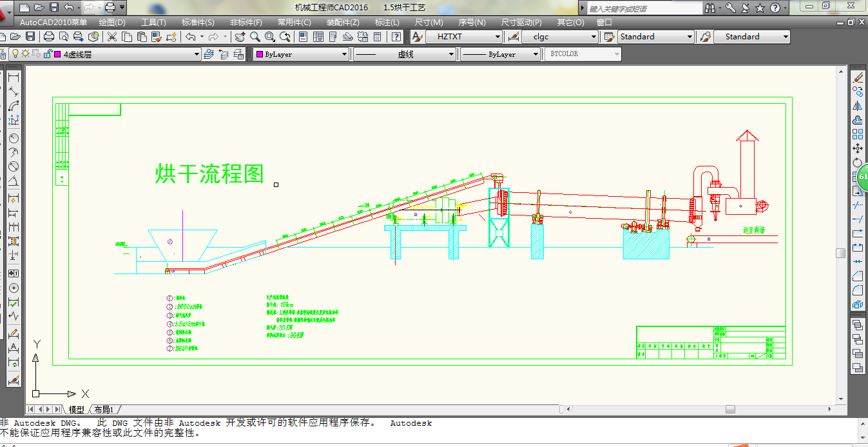Viewport: 868px width, 447px height.
Task: Open the HZTXT text style dropdown
Action: tap(497, 37)
